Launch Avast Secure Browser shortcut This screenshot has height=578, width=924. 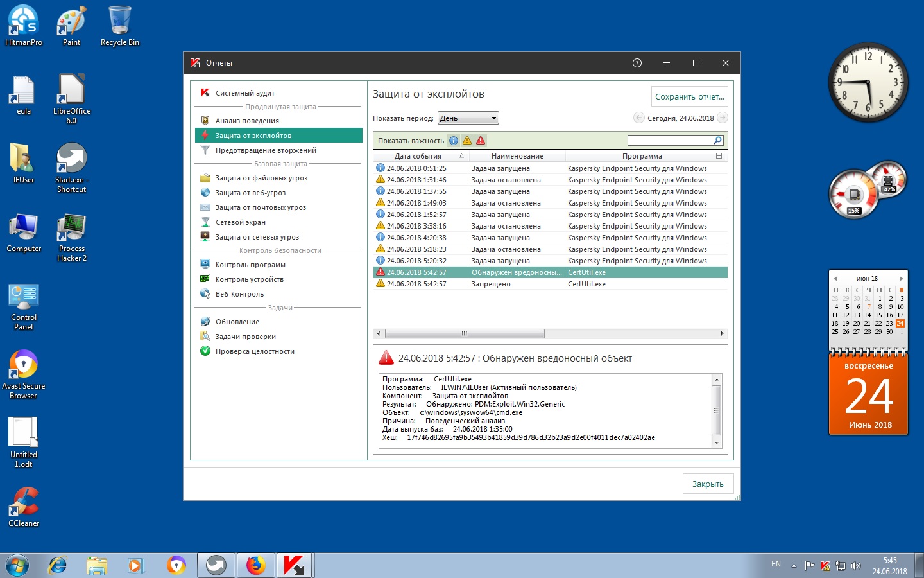[x=24, y=374]
